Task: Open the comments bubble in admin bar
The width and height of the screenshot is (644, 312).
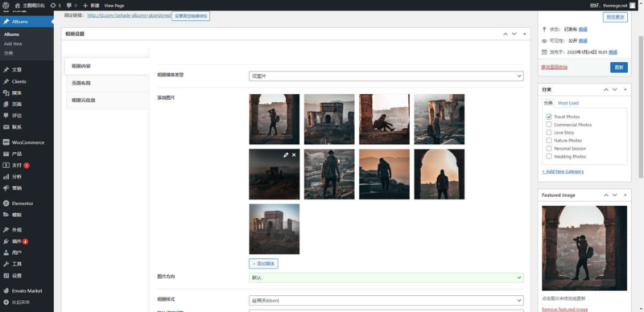Action: coord(72,6)
